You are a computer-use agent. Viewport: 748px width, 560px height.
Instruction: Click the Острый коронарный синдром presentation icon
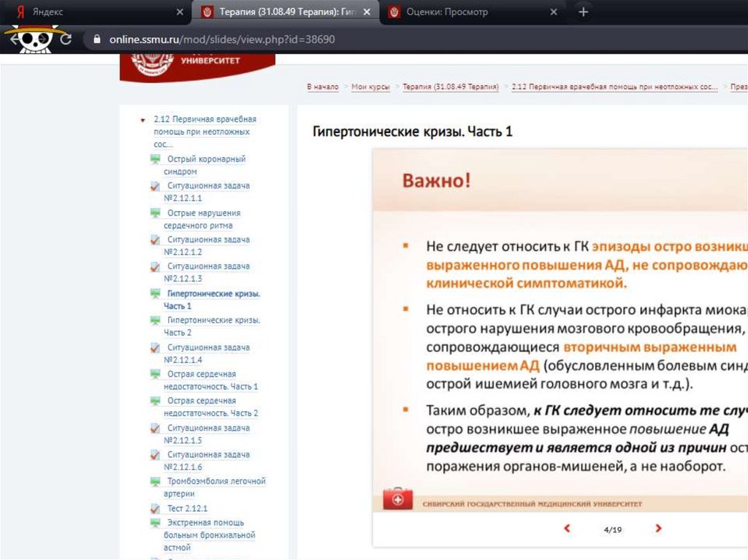155,159
